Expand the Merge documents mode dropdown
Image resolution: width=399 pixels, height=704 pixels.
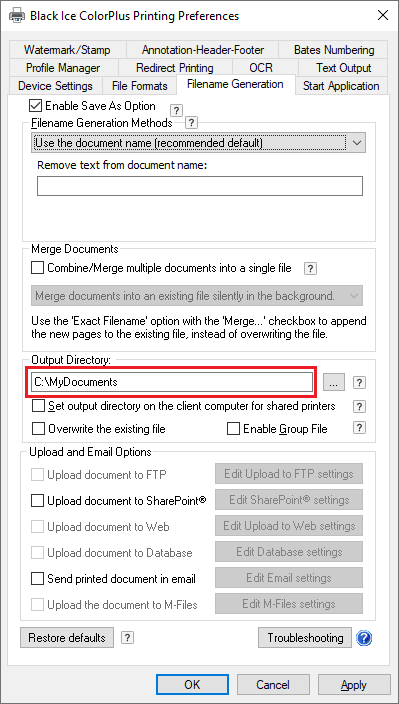[x=197, y=296]
